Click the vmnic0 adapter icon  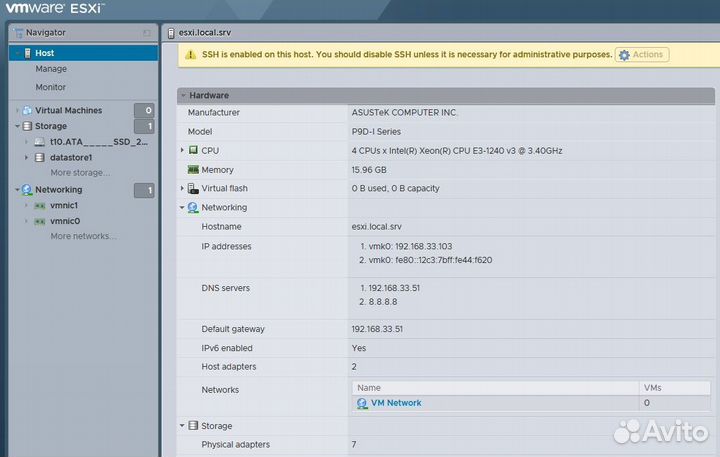(40, 221)
